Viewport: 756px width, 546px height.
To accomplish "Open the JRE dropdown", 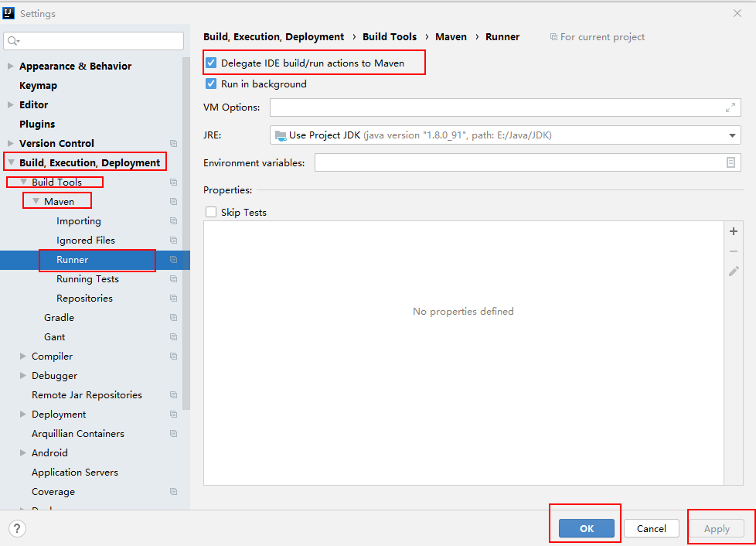I will click(731, 135).
